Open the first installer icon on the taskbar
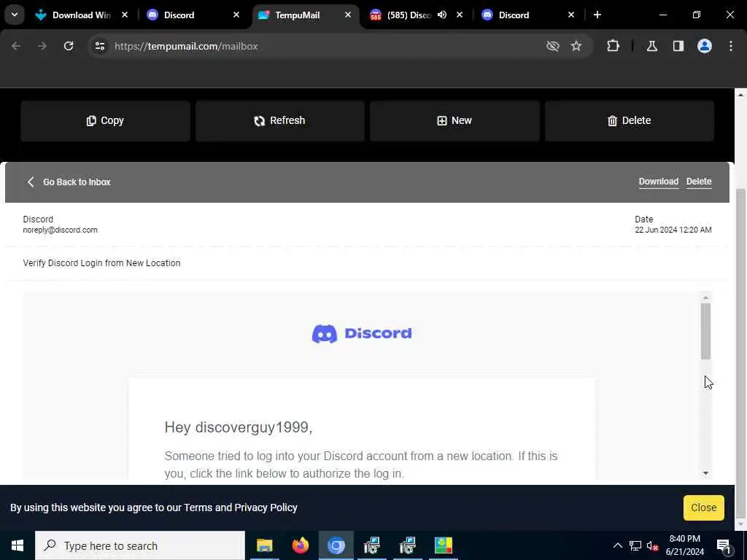Image resolution: width=747 pixels, height=560 pixels. [371, 545]
